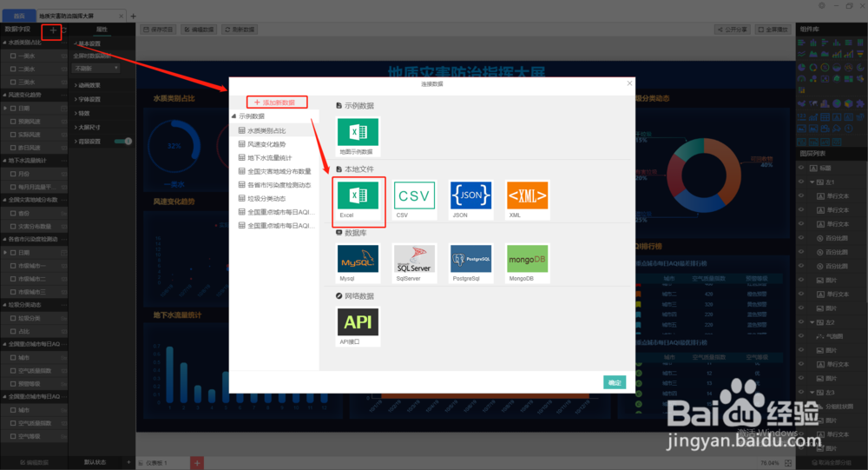Check the 月份 field checkbox
868x470 pixels.
pyautogui.click(x=13, y=174)
